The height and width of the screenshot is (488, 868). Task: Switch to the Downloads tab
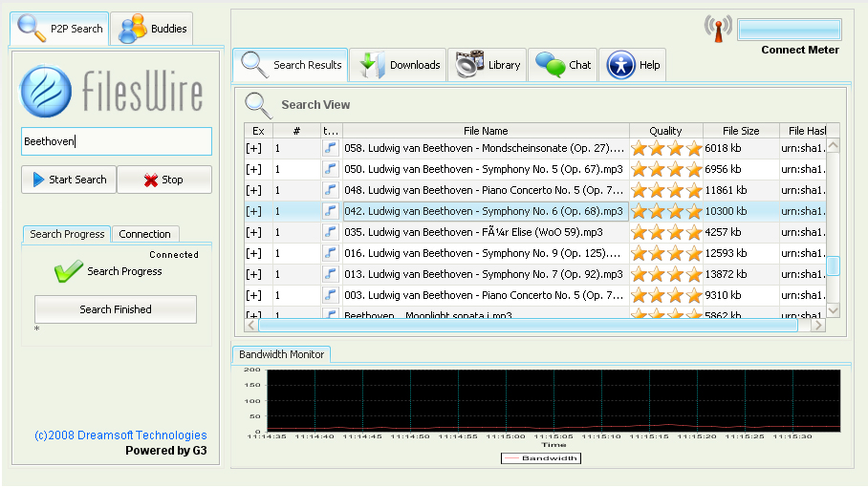[398, 65]
